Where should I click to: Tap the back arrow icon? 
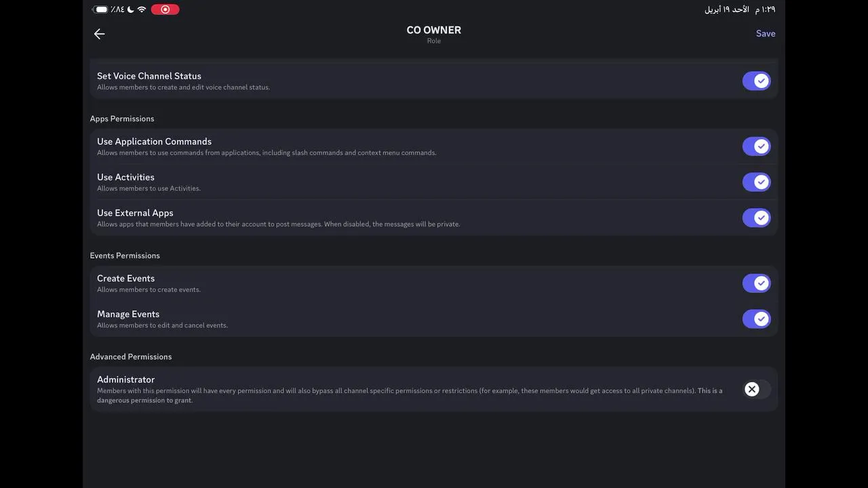click(x=100, y=34)
